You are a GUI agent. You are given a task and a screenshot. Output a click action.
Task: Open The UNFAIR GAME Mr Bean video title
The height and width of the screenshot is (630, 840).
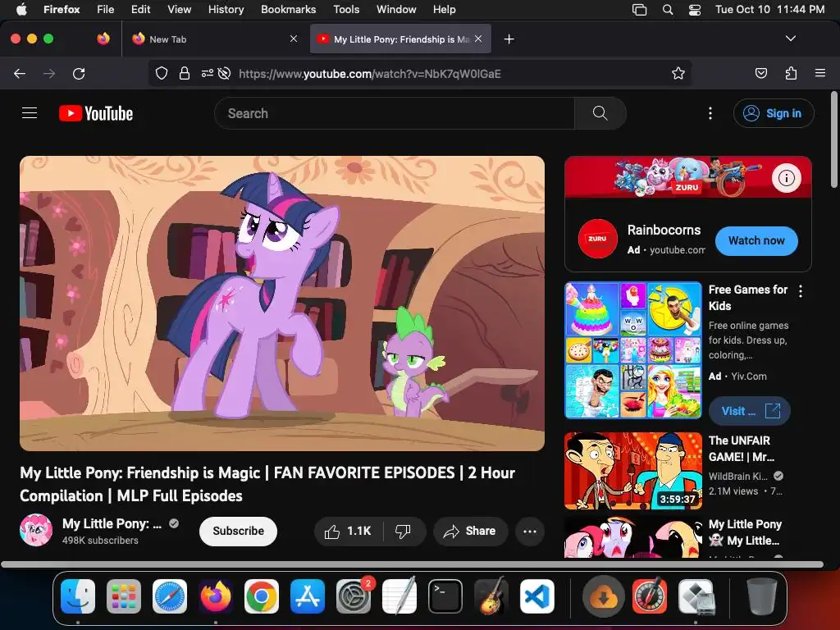click(742, 449)
